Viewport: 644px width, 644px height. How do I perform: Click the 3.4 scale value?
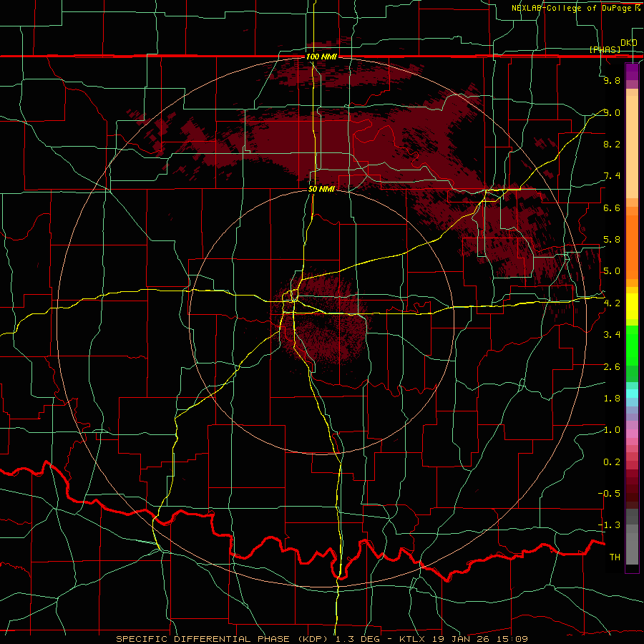pos(612,335)
